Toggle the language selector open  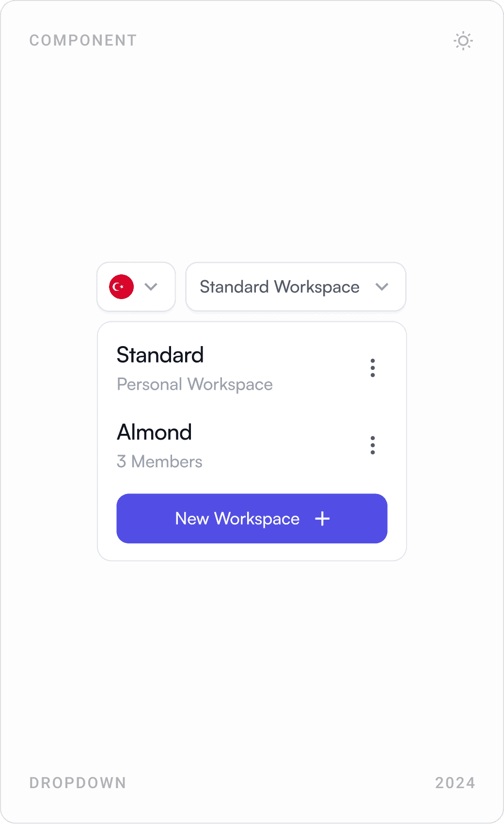[136, 287]
